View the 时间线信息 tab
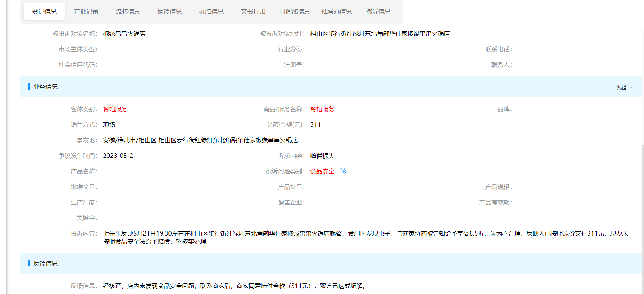The image size is (644, 294). 295,11
